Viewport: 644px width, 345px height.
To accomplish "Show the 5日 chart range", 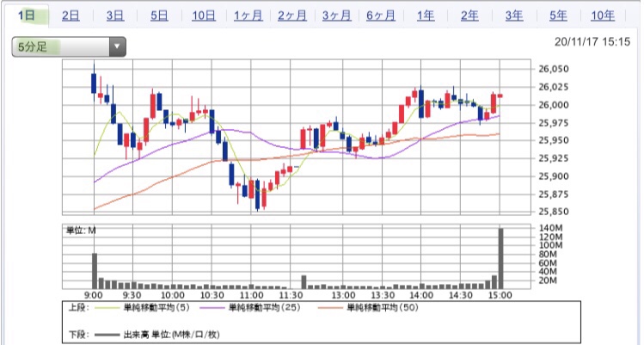I will [x=159, y=15].
